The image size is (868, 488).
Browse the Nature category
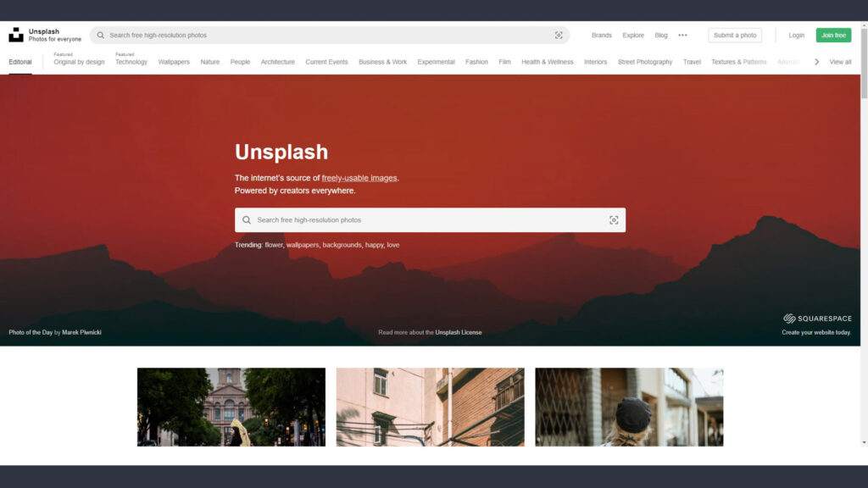(x=210, y=62)
